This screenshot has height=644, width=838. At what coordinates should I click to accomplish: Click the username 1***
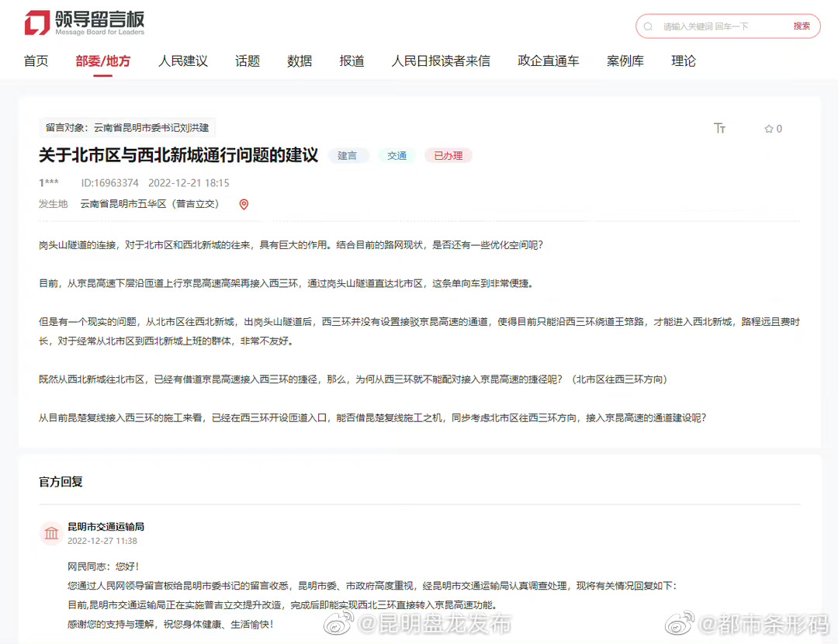pos(49,183)
